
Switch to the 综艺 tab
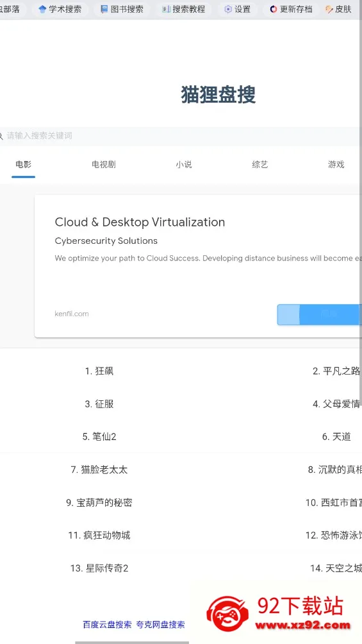[259, 165]
